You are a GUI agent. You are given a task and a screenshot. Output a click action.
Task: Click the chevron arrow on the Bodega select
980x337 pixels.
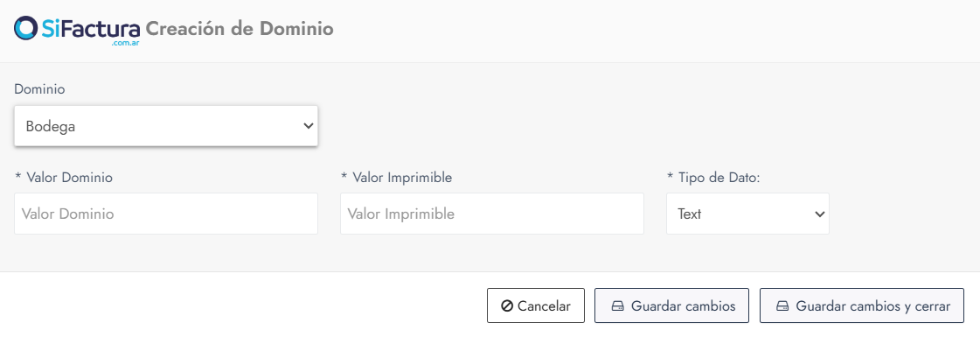[308, 126]
